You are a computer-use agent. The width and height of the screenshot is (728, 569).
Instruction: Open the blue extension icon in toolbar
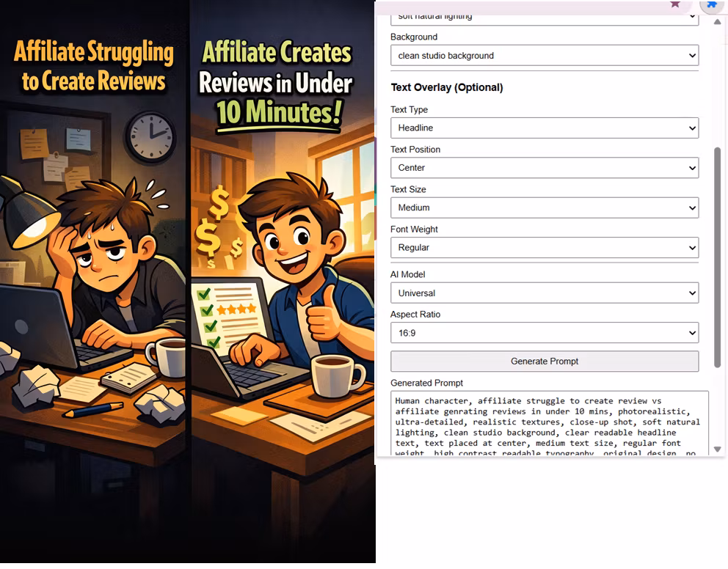pos(711,4)
